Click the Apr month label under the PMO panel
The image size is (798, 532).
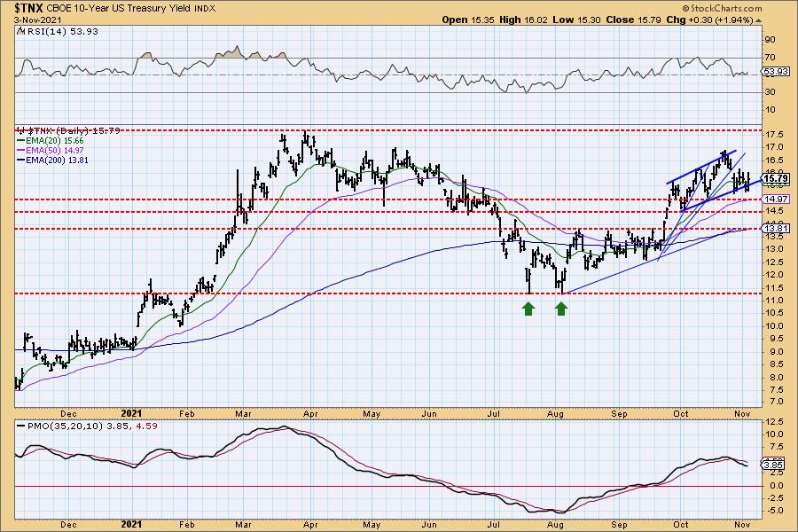pyautogui.click(x=310, y=524)
